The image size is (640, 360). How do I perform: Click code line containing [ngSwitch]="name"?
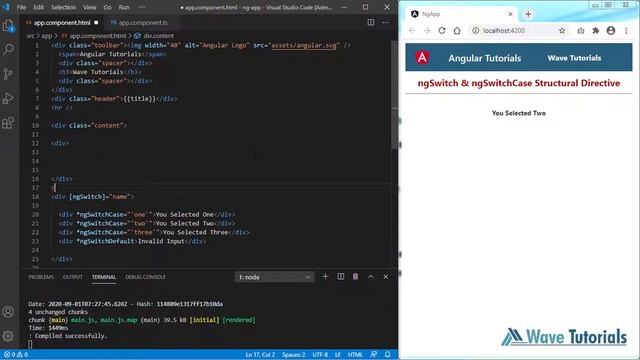[x=93, y=197]
